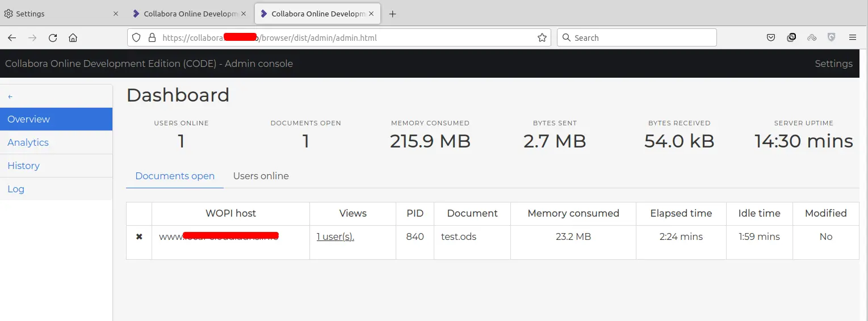
Task: Click the 2.7 MB bytes sent value
Action: (x=555, y=141)
